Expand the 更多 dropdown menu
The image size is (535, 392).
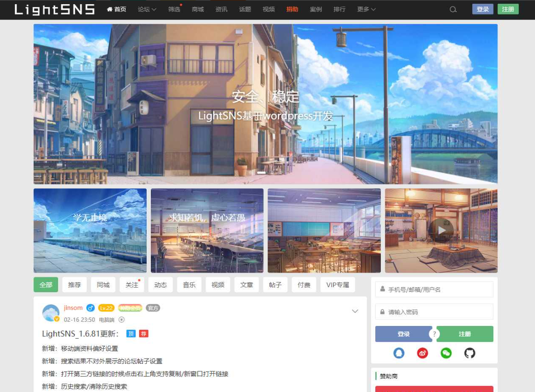[366, 9]
